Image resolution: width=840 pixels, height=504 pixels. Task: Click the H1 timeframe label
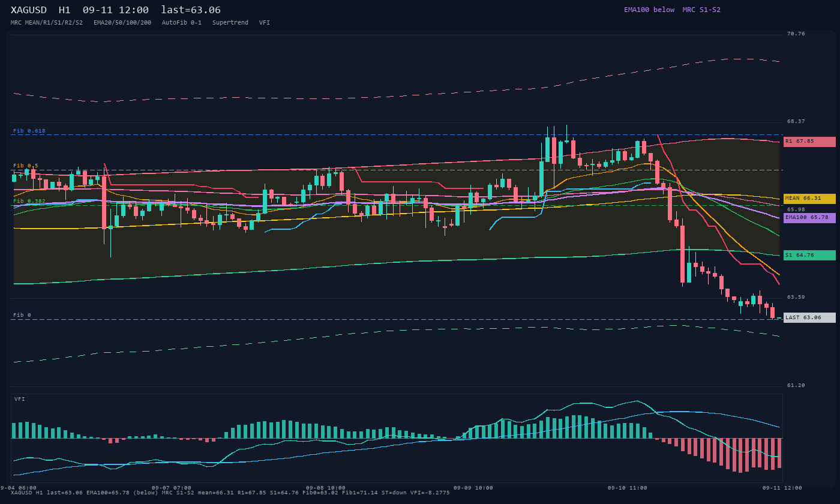pos(65,10)
